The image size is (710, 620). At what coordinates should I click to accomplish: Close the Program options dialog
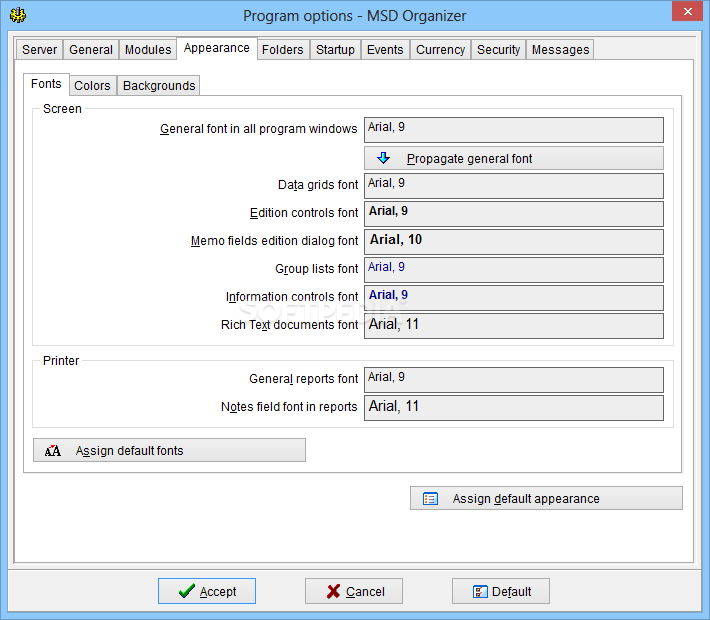(687, 11)
